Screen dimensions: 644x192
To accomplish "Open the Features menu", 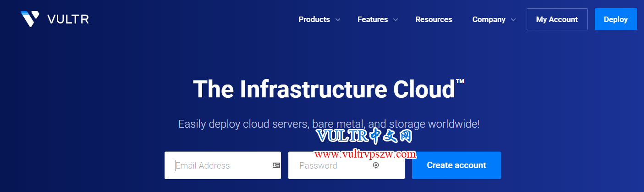I will pyautogui.click(x=373, y=19).
